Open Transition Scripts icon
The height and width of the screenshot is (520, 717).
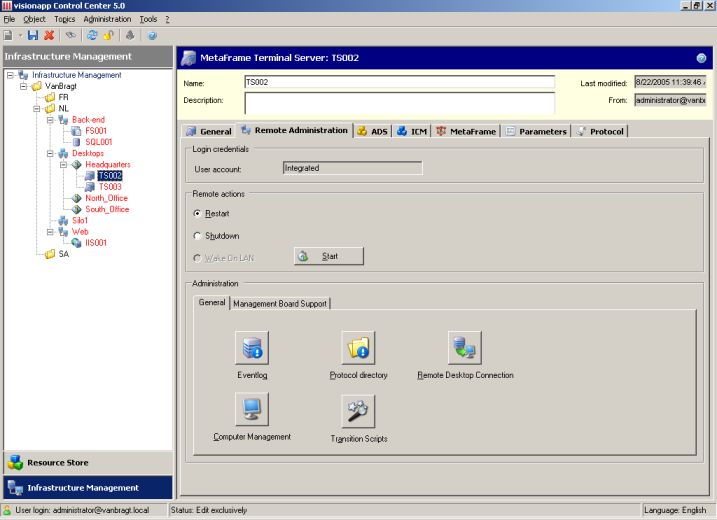click(x=358, y=411)
